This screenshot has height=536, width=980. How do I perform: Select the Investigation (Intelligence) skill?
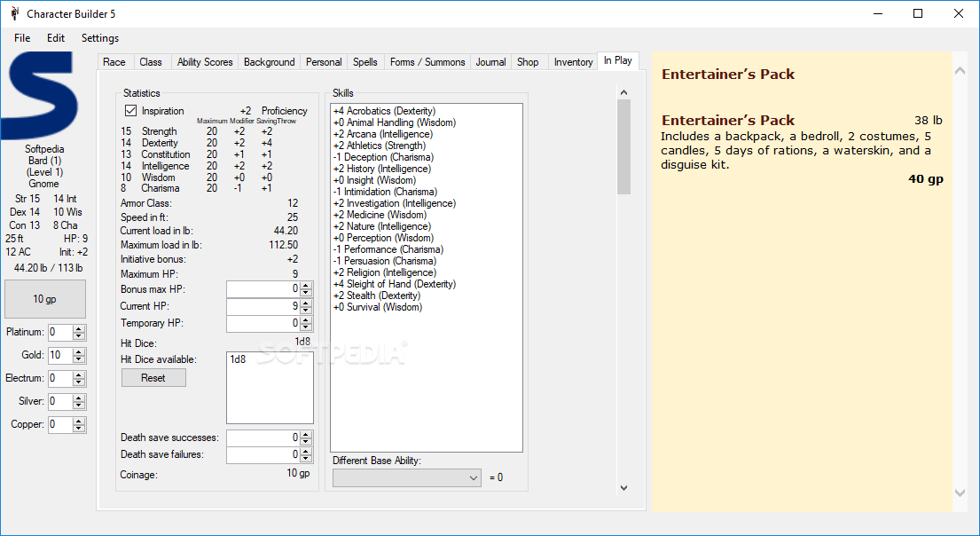395,203
